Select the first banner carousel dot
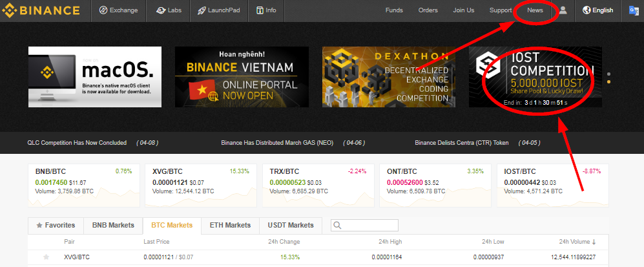This screenshot has width=644, height=267. (608, 74)
